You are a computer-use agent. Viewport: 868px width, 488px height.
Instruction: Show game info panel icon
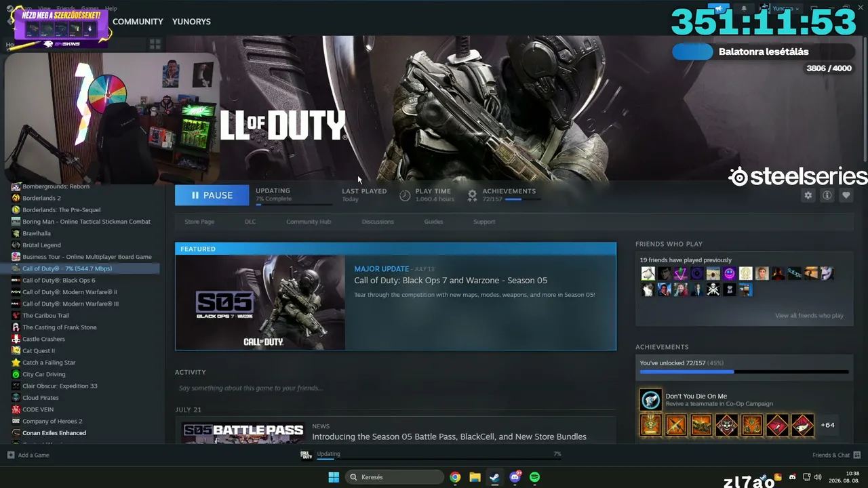827,195
